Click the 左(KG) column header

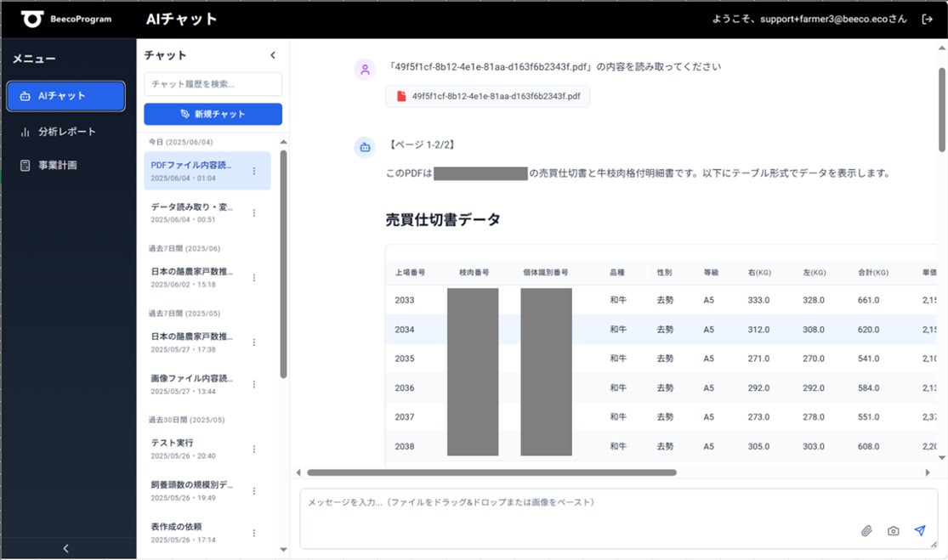click(814, 273)
